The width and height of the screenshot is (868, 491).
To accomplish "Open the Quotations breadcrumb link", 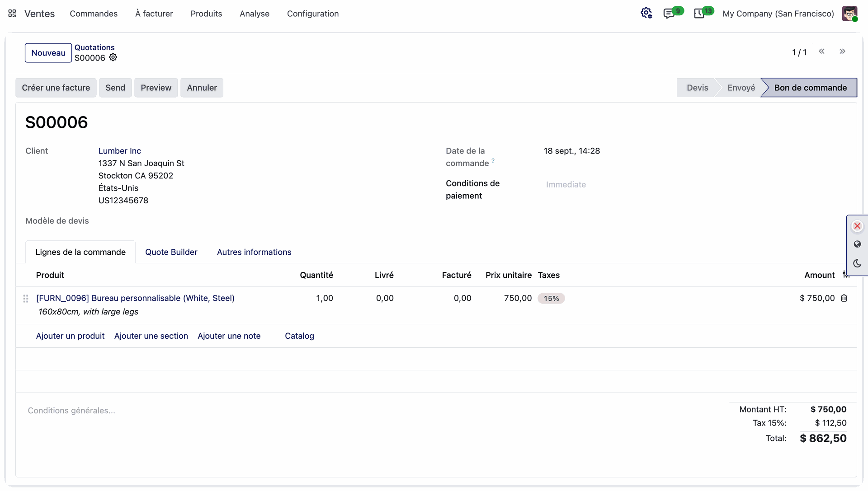I will click(94, 47).
